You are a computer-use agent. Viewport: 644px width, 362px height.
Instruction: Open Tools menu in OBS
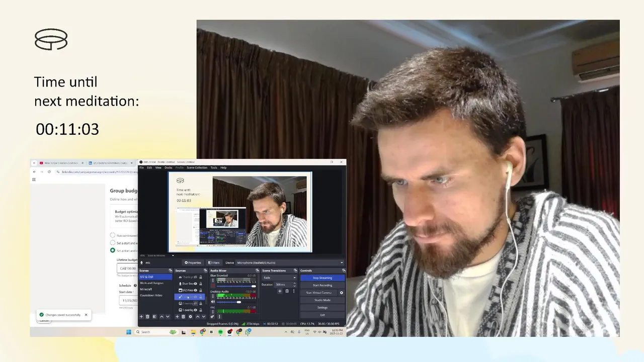click(214, 167)
